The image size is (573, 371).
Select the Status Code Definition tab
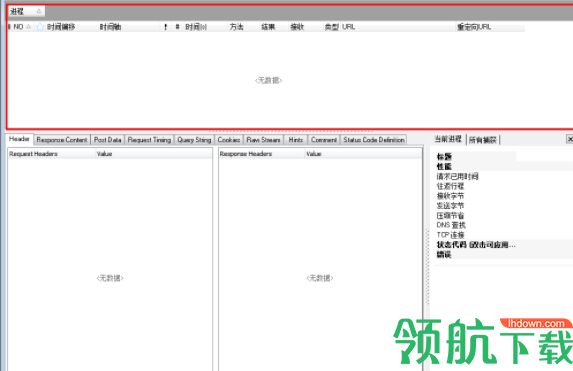pos(374,140)
